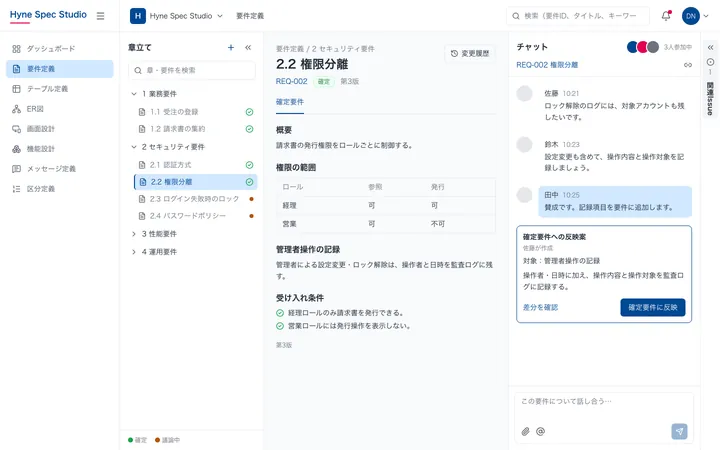Open the Hyne Spec Studio project dropdown
Viewport: 720px width, 450px height.
tap(186, 16)
